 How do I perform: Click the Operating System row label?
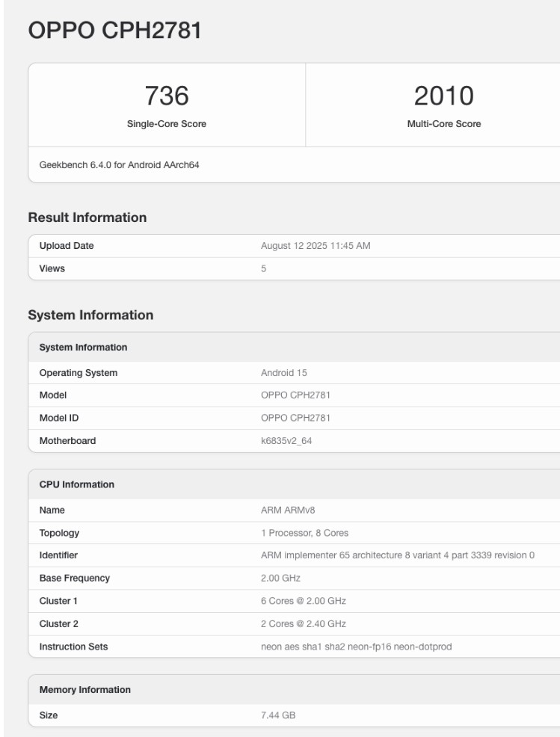(x=79, y=373)
